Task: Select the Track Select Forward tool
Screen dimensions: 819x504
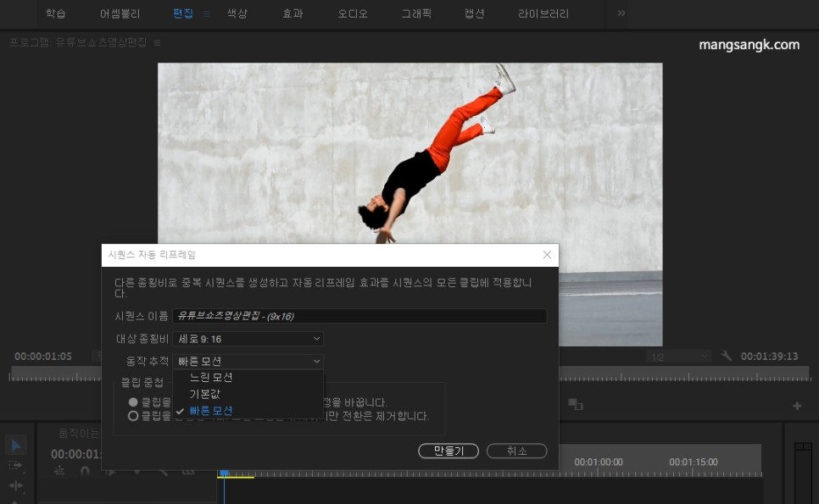Action: 14,466
